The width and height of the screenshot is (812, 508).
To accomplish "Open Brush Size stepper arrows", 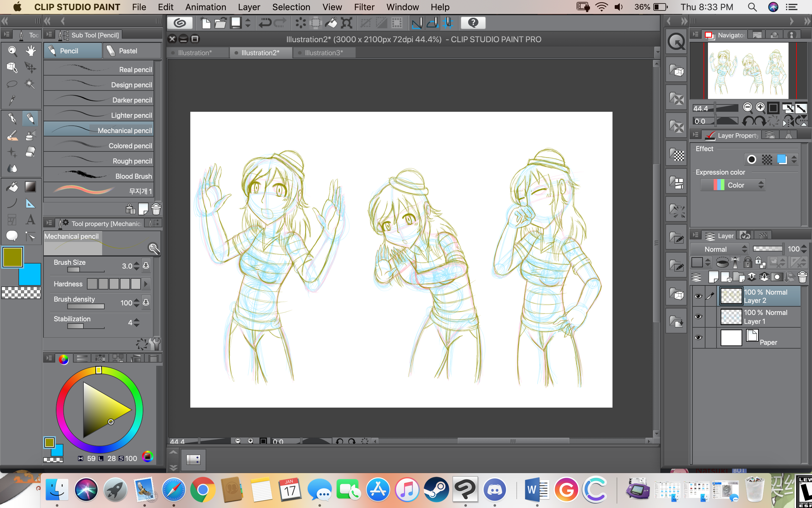I will click(136, 266).
